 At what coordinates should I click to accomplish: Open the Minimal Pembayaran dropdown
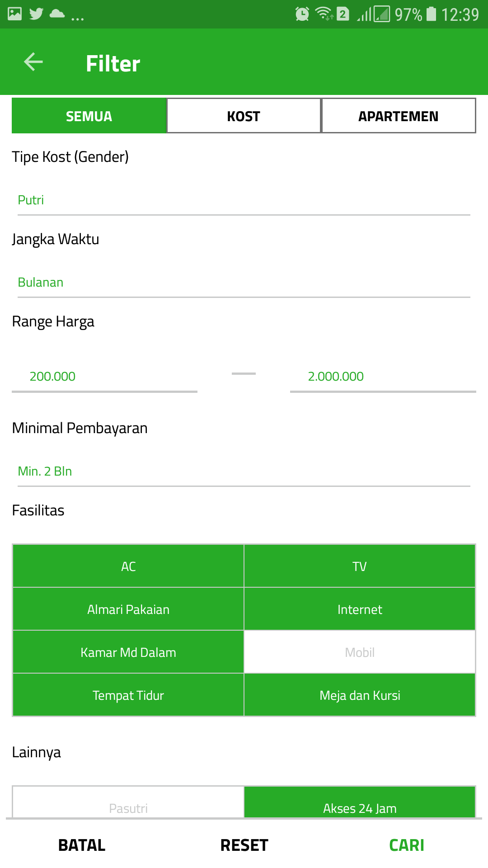pos(244,472)
